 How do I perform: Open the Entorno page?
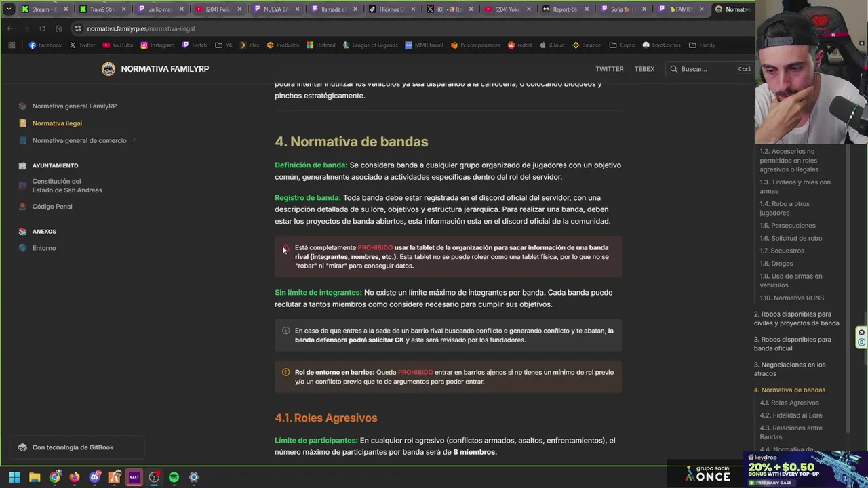(x=44, y=248)
